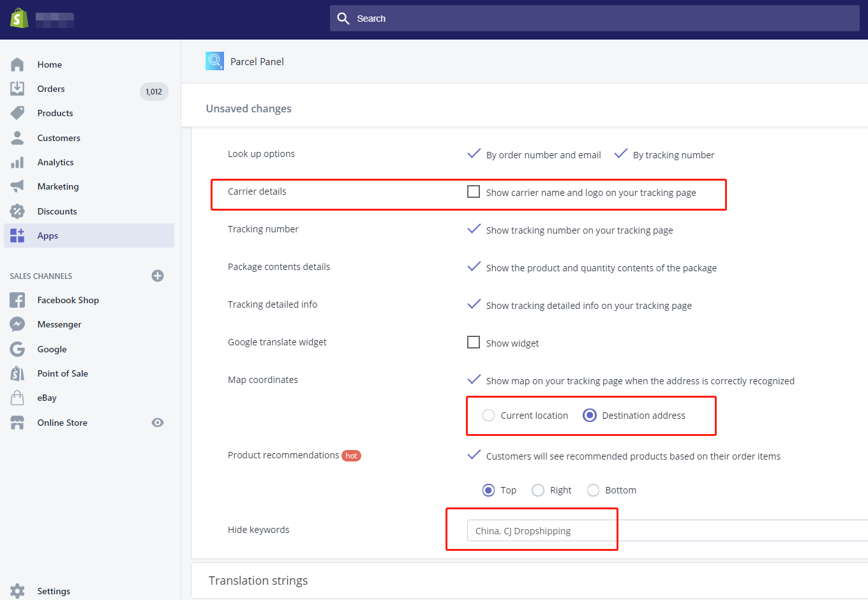Open the Orders menu item
Screen dimensions: 868x600
pyautogui.click(x=51, y=89)
